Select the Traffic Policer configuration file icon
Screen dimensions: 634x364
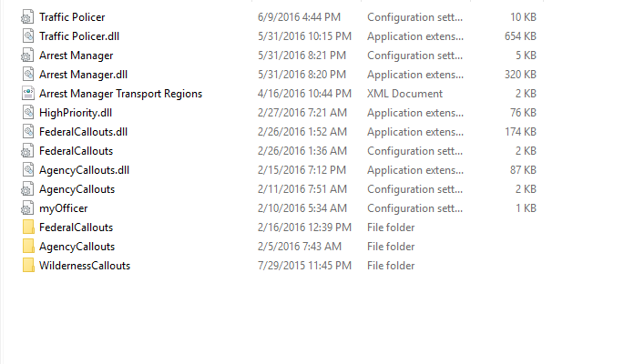[x=27, y=17]
